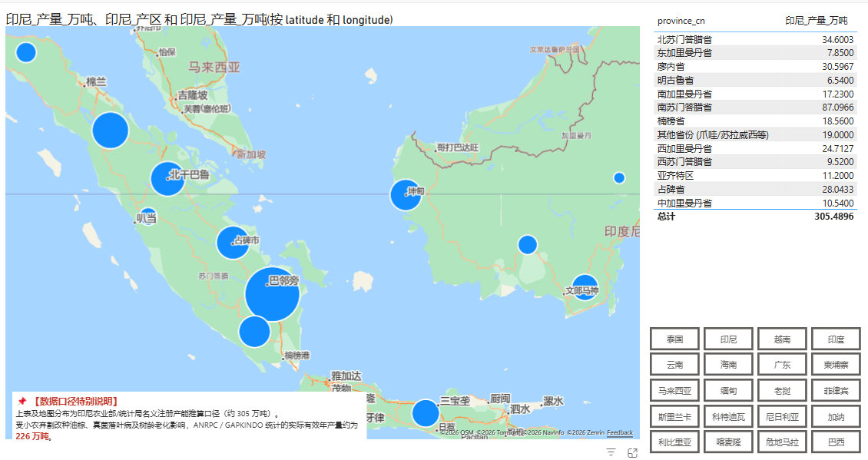
Task: Click value 34.6003 in table
Action: pyautogui.click(x=837, y=39)
